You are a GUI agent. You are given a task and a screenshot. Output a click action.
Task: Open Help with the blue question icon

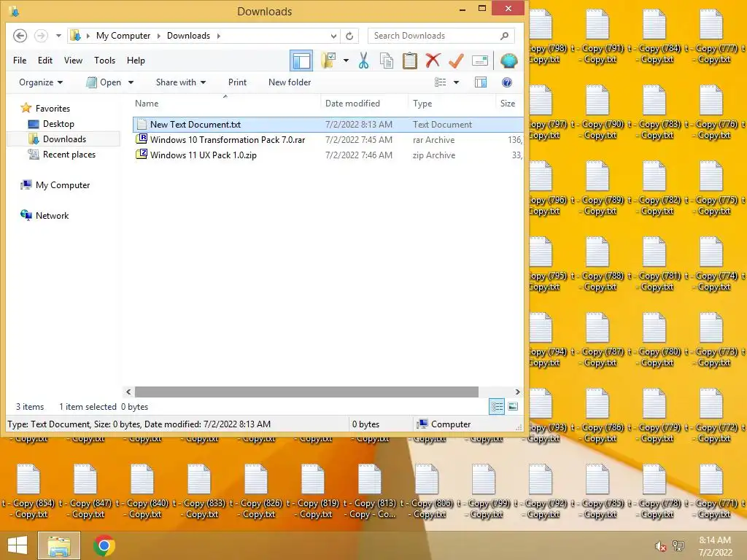(507, 82)
